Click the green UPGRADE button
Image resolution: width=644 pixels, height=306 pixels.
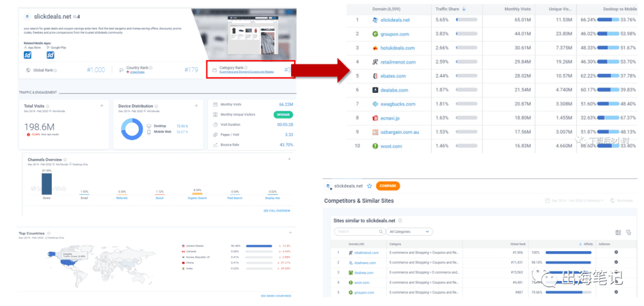click(283, 114)
